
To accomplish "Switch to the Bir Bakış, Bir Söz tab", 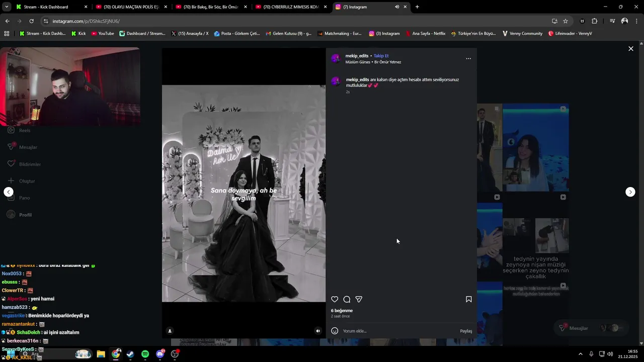I will [211, 7].
